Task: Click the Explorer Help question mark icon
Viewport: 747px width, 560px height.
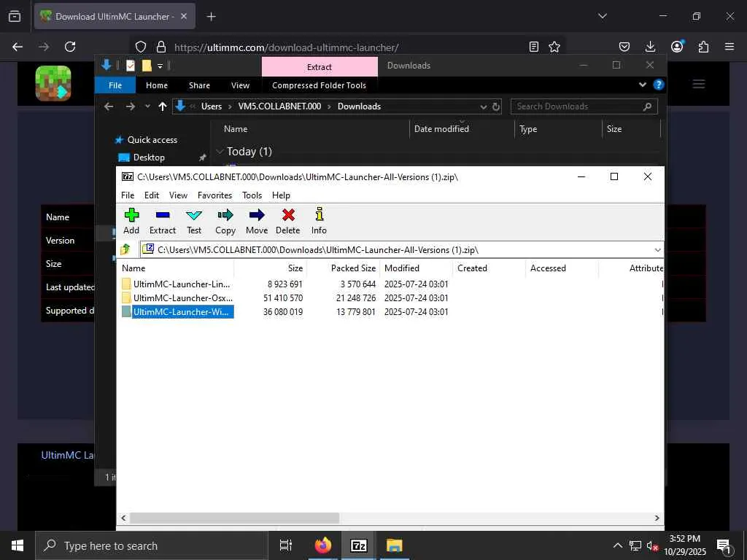Action: coord(659,85)
